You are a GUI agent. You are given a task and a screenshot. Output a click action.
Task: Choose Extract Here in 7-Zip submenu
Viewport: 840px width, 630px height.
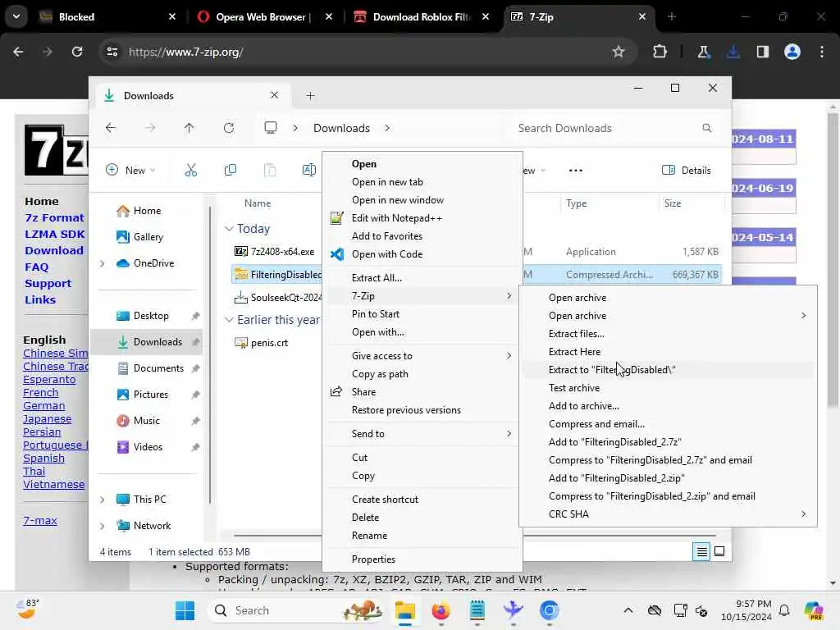(668, 352)
